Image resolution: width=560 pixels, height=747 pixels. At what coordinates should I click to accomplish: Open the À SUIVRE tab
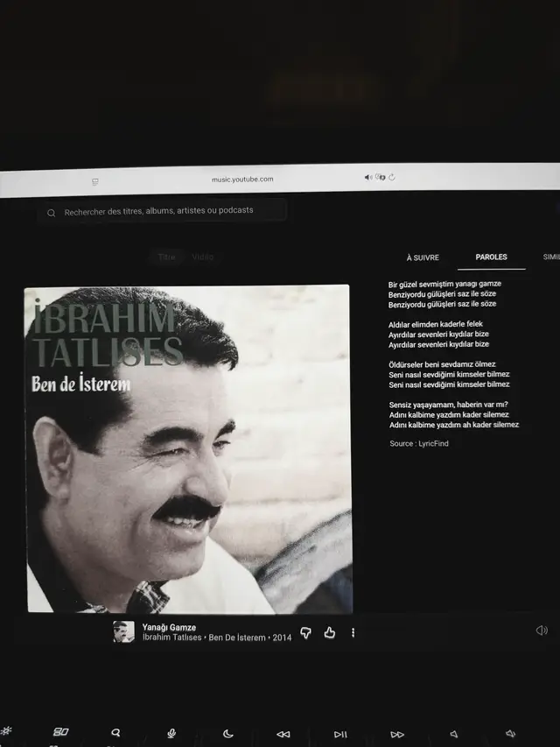(423, 257)
